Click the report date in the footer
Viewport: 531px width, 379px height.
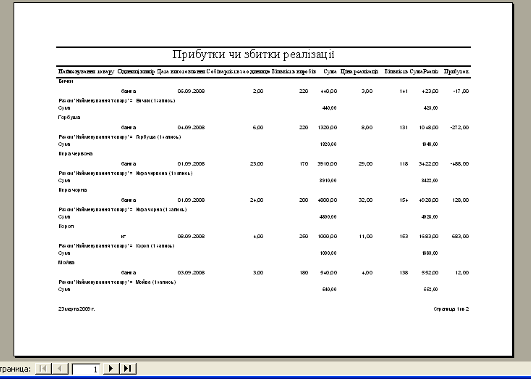pyautogui.click(x=77, y=309)
